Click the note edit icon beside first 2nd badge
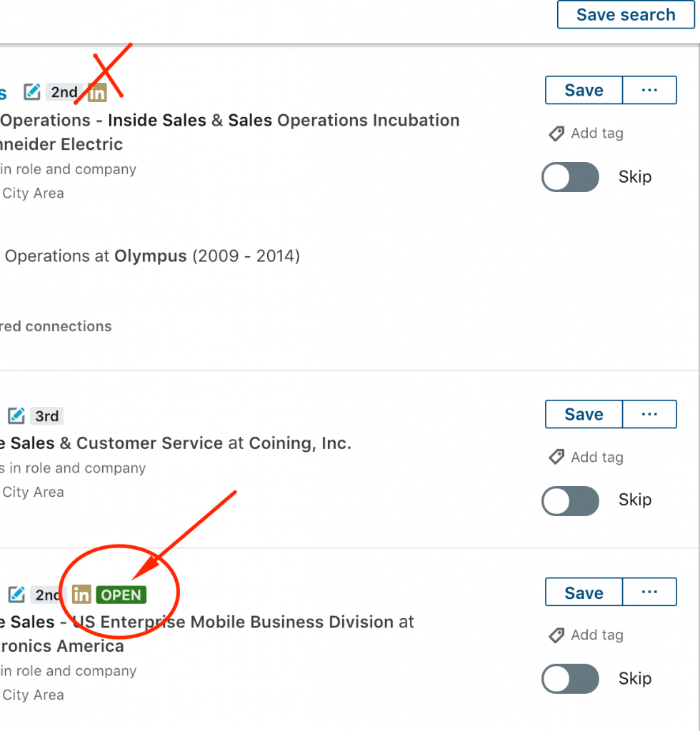The width and height of the screenshot is (700, 731). click(32, 92)
